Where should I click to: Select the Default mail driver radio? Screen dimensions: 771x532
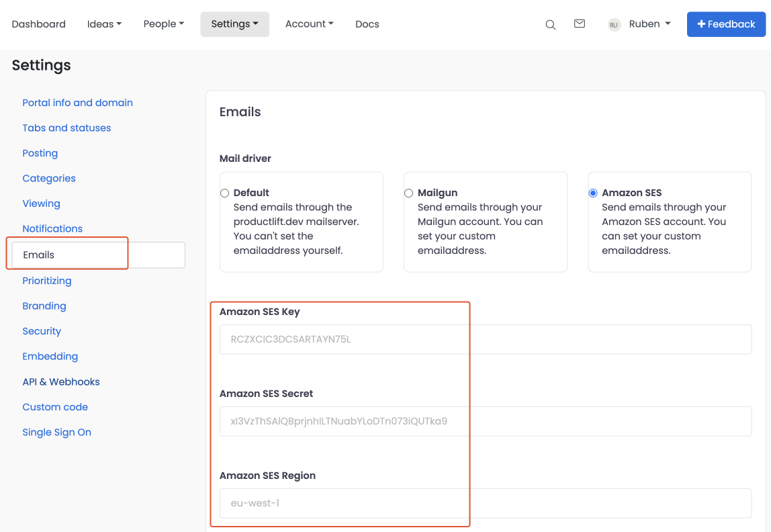click(225, 193)
